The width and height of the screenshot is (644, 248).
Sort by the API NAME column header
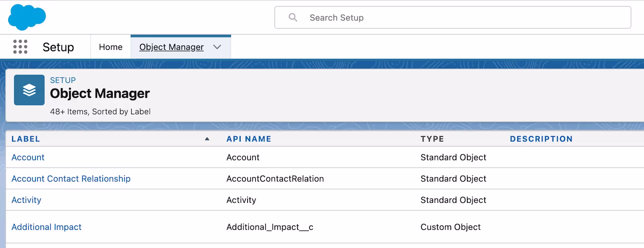point(249,139)
